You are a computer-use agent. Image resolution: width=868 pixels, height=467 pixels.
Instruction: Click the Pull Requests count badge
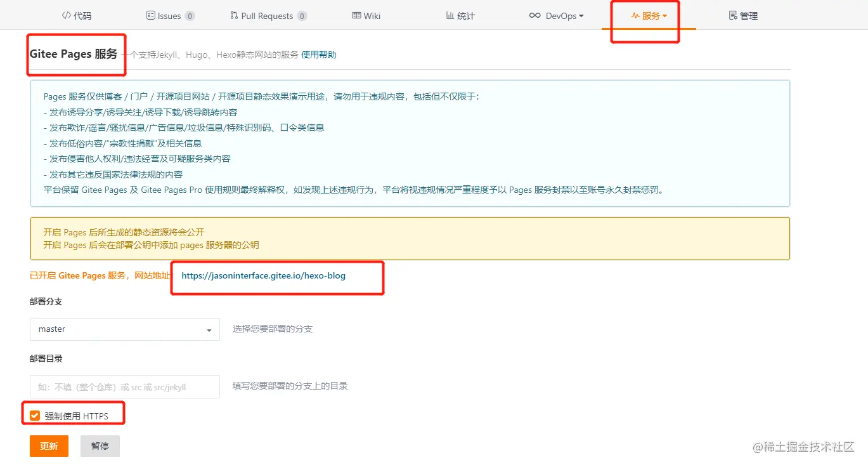pyautogui.click(x=302, y=16)
